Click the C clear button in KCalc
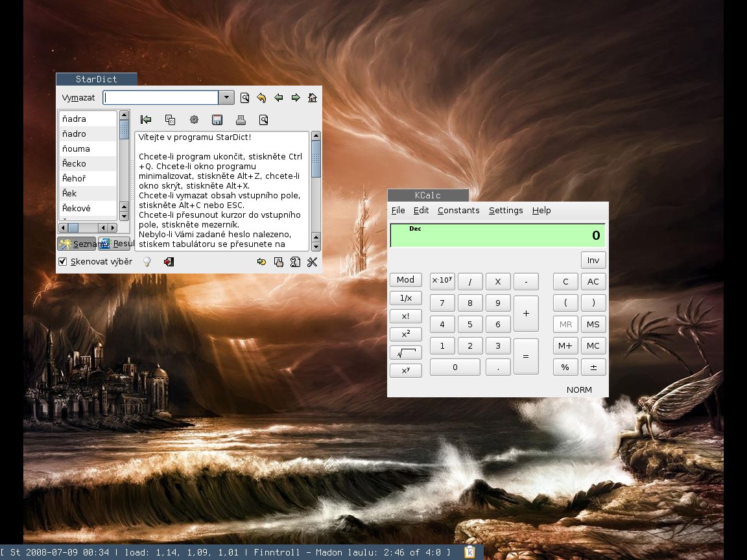 565,281
